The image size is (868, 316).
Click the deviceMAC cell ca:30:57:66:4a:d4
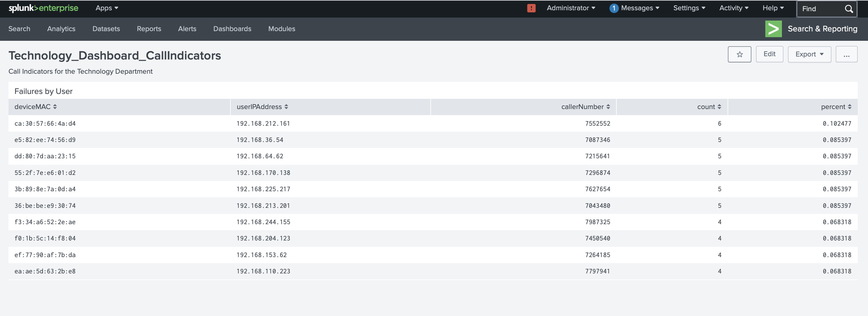tap(45, 124)
